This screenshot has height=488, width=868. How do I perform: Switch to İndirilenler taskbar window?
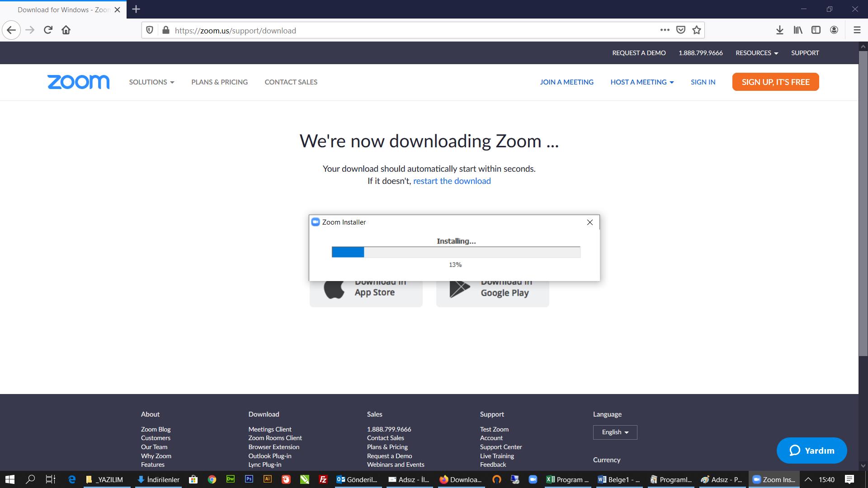click(x=158, y=479)
